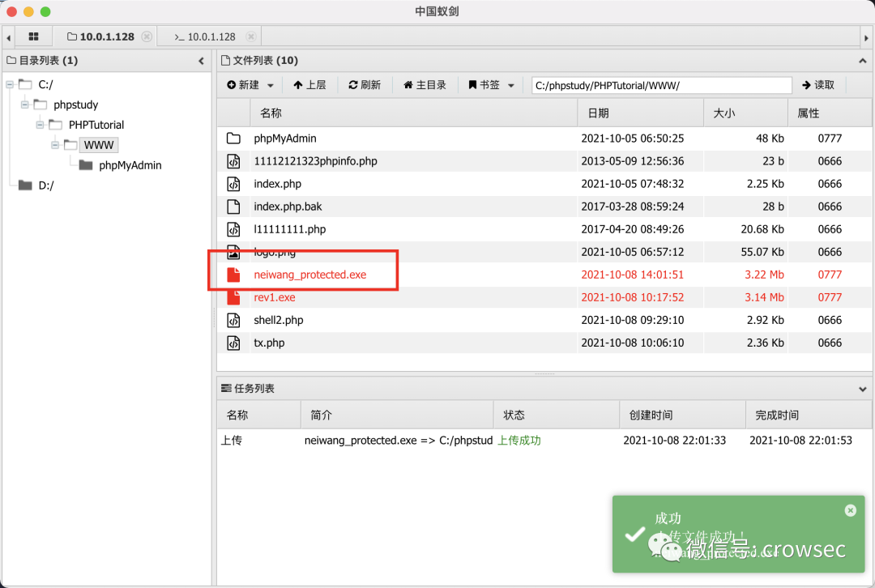Image resolution: width=875 pixels, height=588 pixels.
Task: Dismiss the 成功 notification with its close icon
Action: [851, 510]
